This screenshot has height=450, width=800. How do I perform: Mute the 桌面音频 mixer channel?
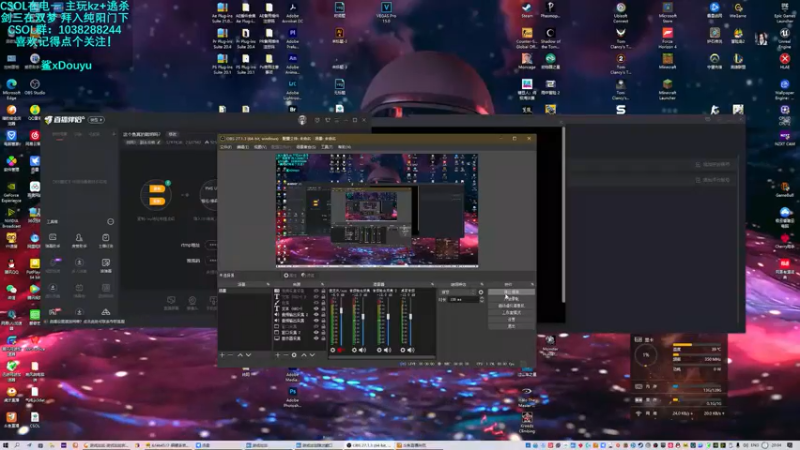pyautogui.click(x=410, y=350)
